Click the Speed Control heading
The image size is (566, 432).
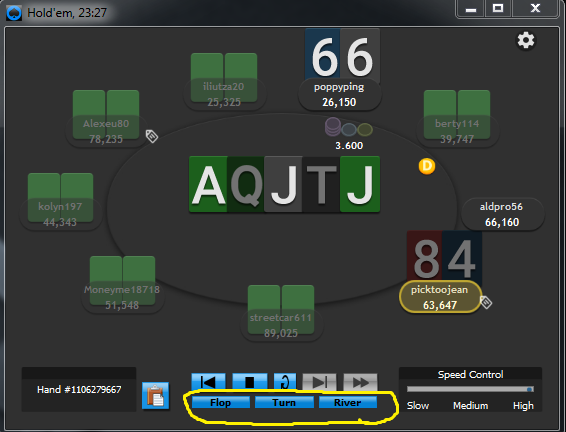click(470, 375)
